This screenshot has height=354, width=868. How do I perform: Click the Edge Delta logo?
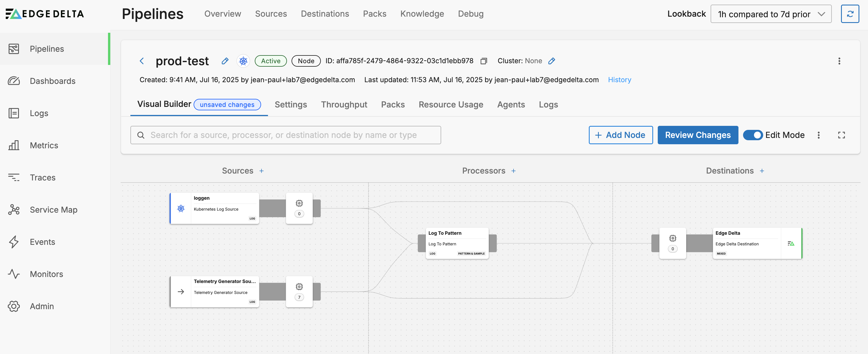(x=45, y=14)
